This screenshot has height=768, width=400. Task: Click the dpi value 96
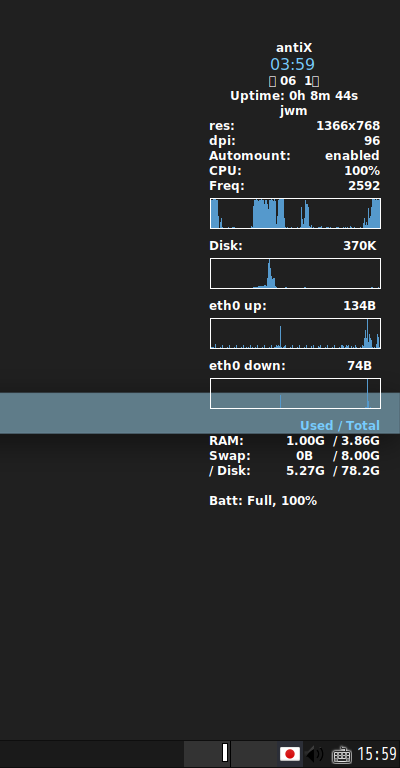372,141
